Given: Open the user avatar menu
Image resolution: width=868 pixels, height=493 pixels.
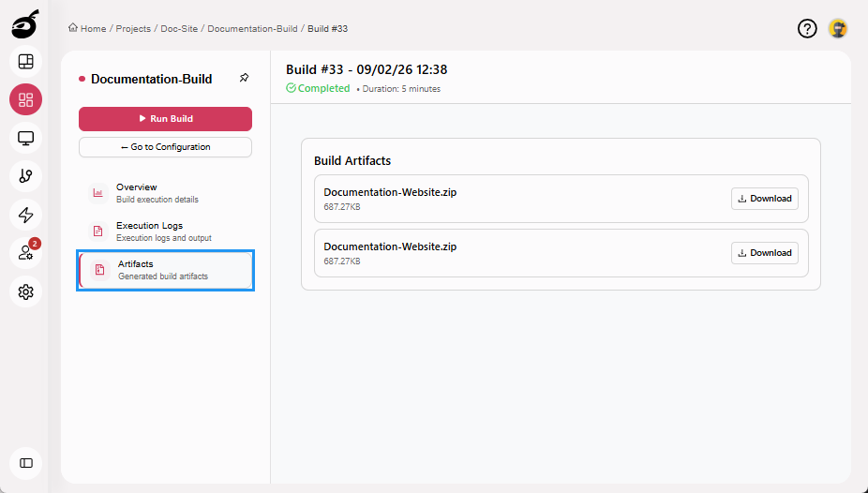Looking at the screenshot, I should pyautogui.click(x=838, y=28).
